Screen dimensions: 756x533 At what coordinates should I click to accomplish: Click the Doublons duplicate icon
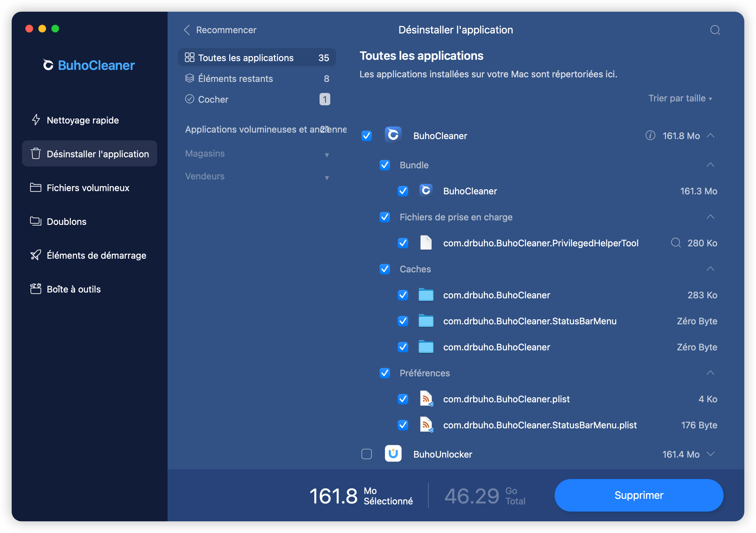click(x=36, y=221)
